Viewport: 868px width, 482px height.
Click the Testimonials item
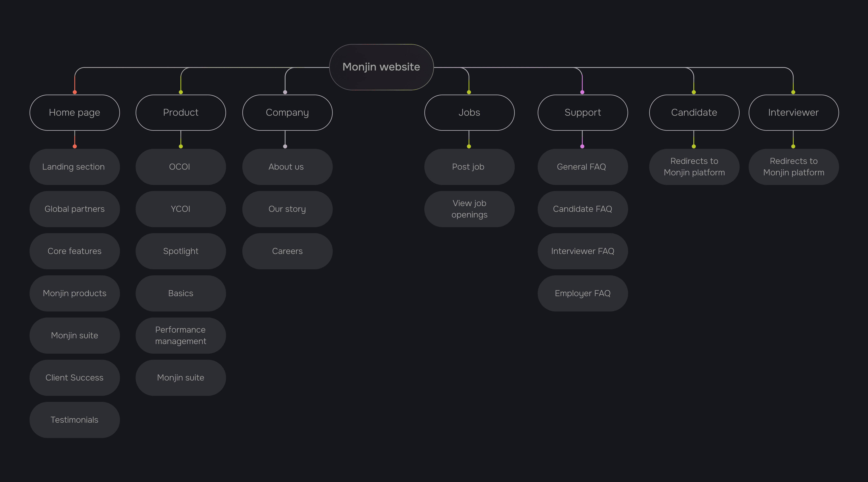(x=75, y=420)
